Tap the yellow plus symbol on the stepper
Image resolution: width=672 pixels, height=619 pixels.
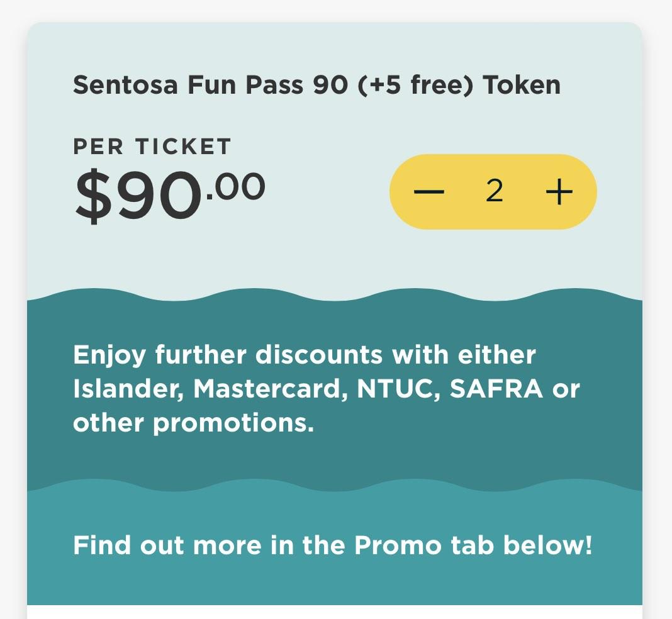click(560, 191)
